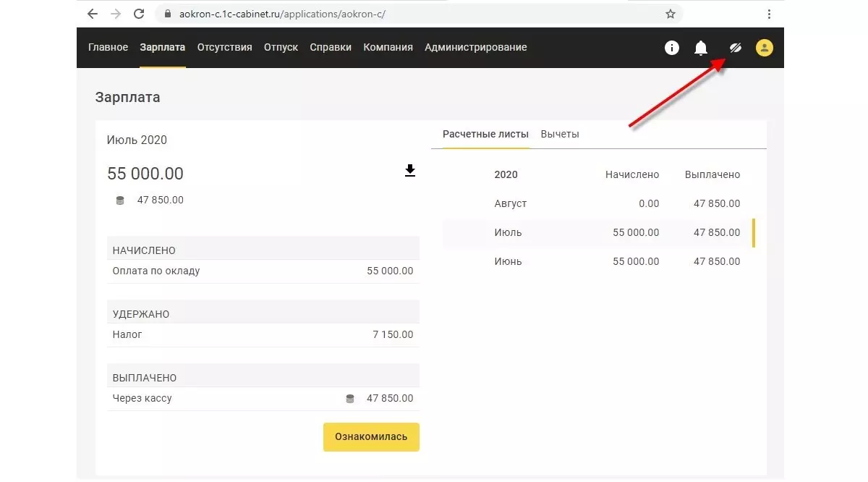Open the notifications bell
Viewport: 868px width, 482px height.
(x=701, y=48)
